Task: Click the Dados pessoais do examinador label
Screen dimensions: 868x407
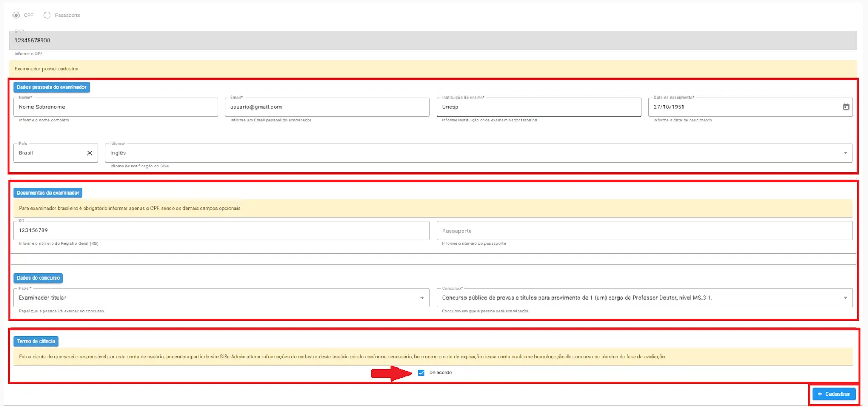Action: tap(52, 87)
